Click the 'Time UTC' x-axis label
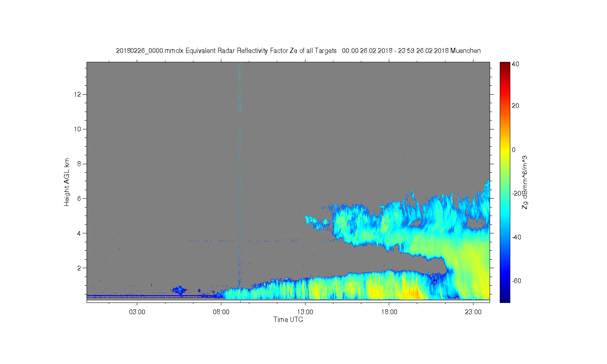 [x=288, y=320]
